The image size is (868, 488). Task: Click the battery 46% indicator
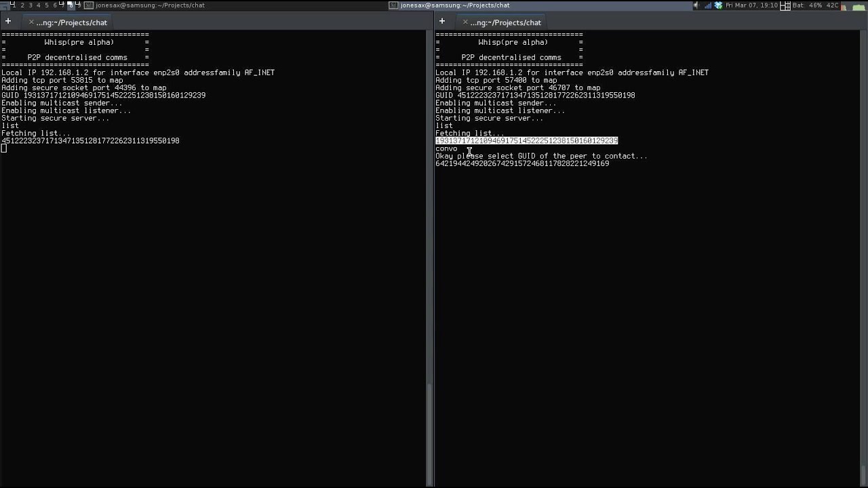click(x=807, y=5)
